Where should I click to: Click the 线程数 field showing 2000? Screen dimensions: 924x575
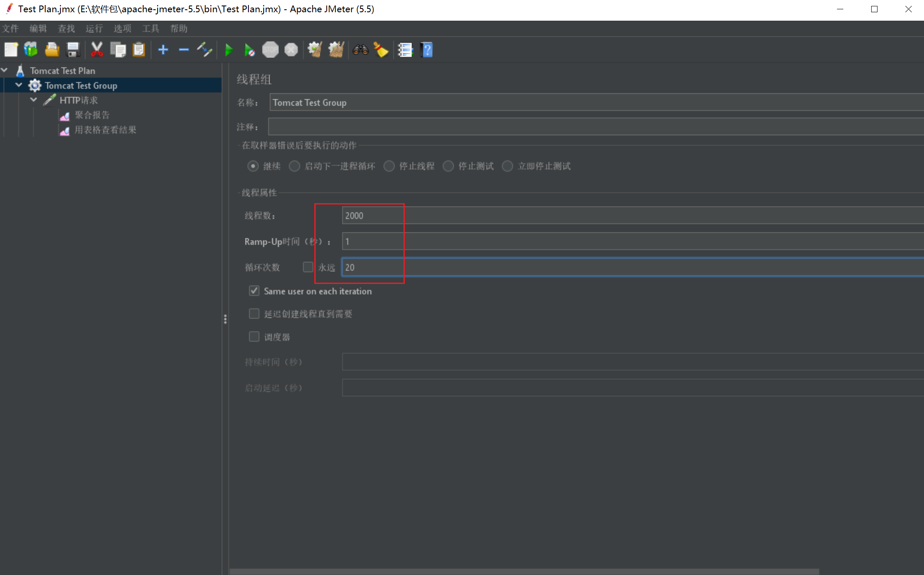click(633, 215)
